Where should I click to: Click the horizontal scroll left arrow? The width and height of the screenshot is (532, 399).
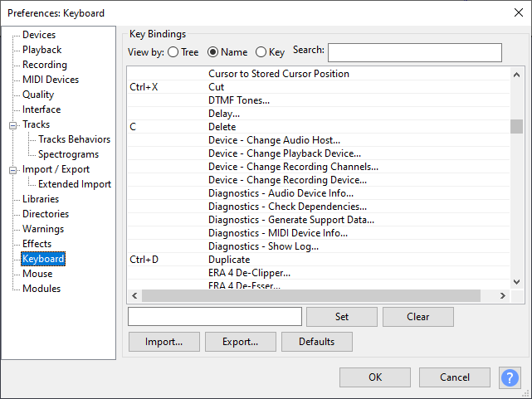(x=134, y=295)
